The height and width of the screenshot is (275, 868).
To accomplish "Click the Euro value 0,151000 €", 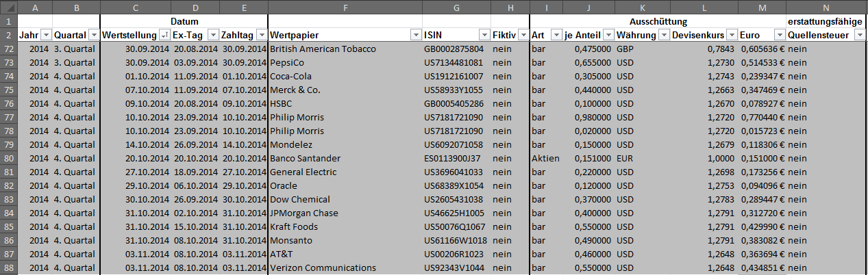I will coord(762,159).
